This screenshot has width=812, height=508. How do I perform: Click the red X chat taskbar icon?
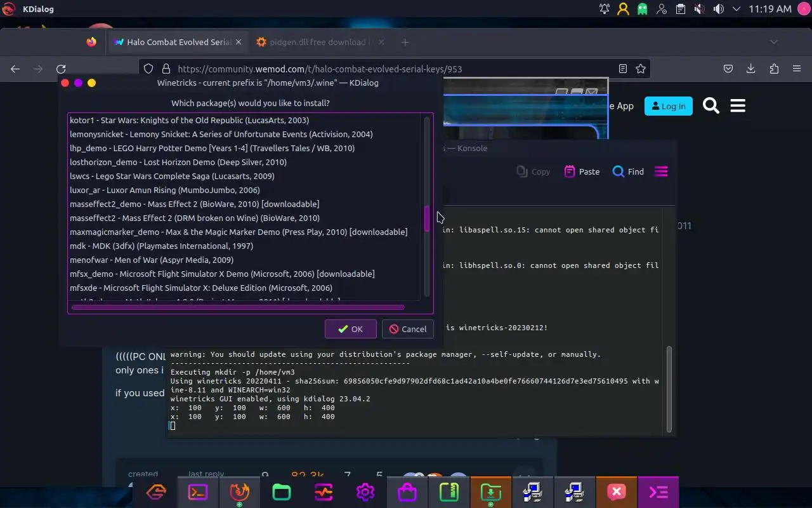(x=616, y=492)
